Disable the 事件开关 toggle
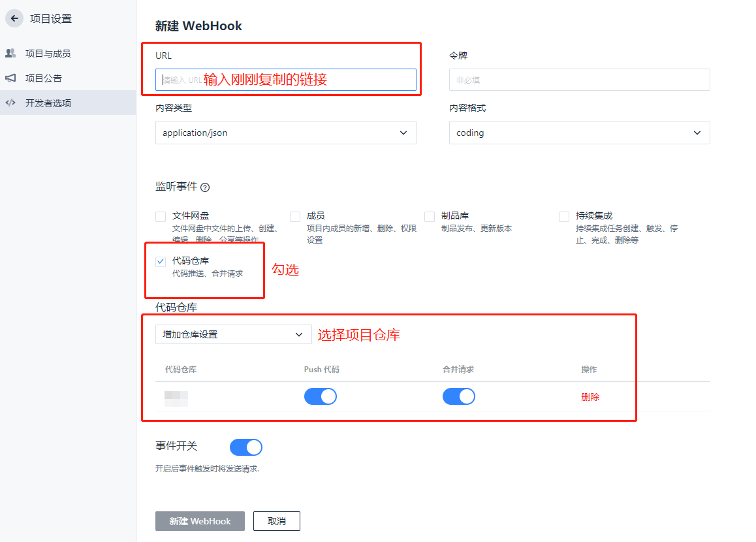The image size is (756, 542). click(x=246, y=447)
